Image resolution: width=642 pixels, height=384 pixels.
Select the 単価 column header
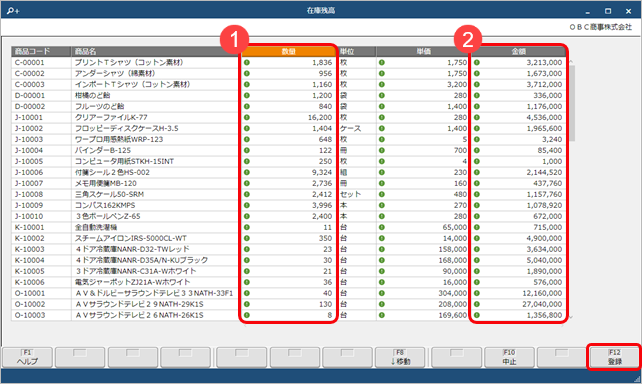pos(423,52)
